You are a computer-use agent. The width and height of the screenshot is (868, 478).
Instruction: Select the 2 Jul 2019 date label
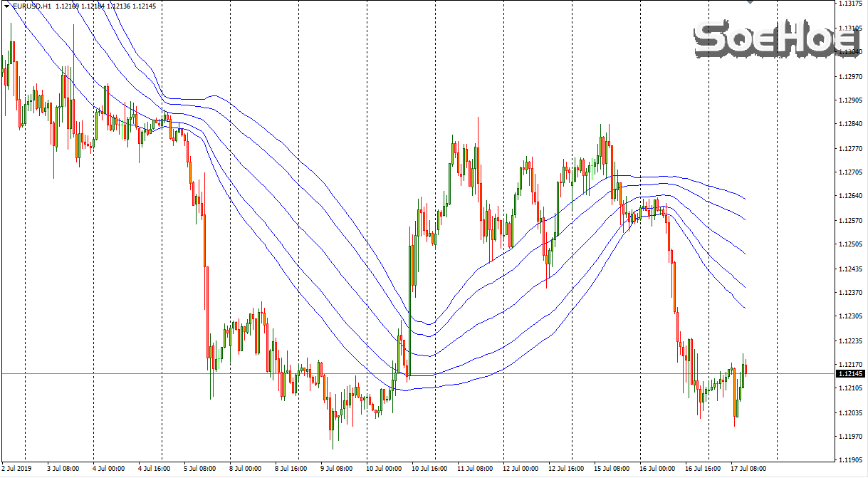[x=18, y=469]
